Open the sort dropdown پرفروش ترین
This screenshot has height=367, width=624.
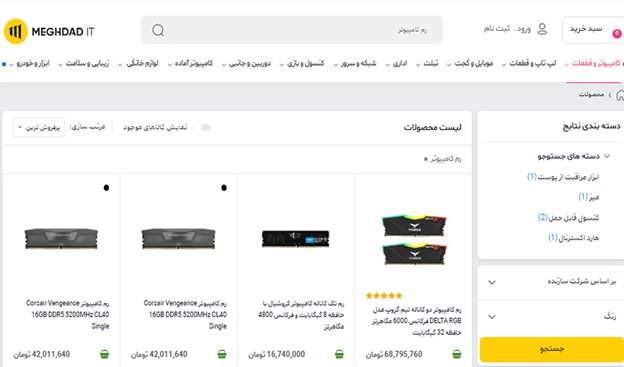[x=39, y=127]
